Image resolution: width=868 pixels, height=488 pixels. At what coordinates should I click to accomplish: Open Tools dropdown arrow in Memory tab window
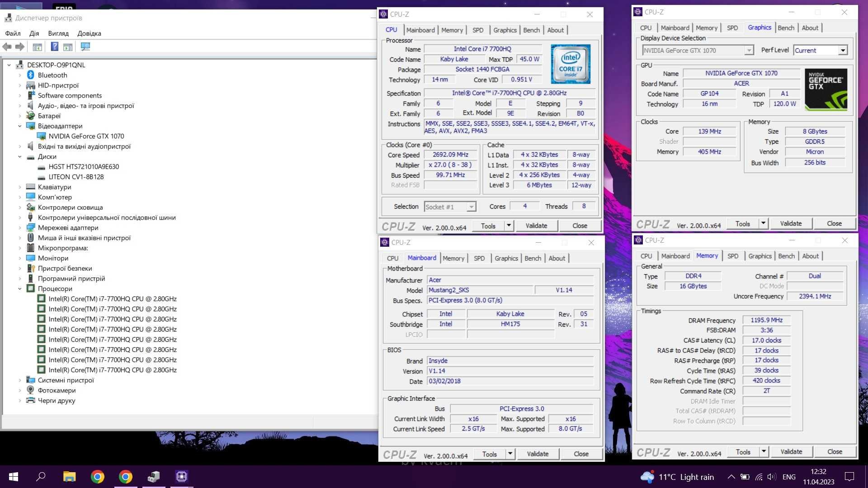764,451
